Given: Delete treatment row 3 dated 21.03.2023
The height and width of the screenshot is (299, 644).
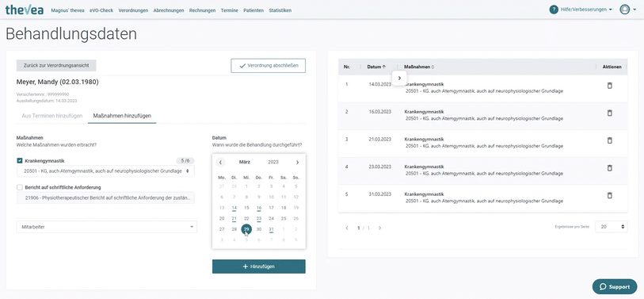Looking at the screenshot, I should (609, 140).
